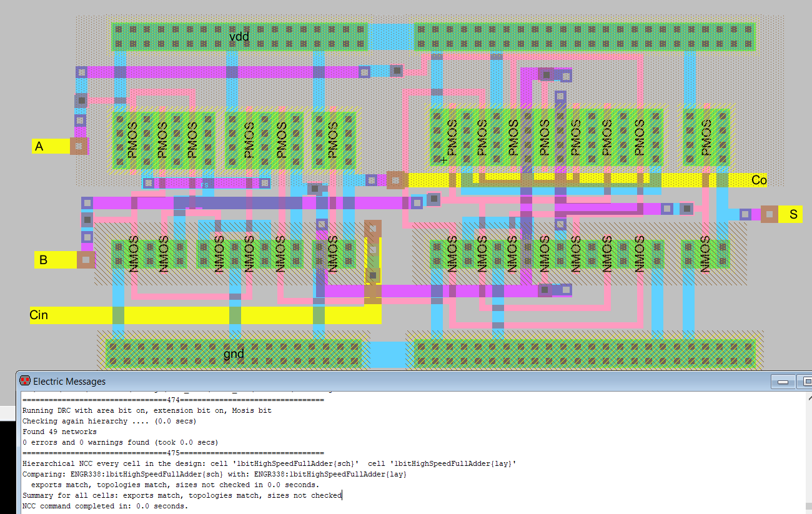This screenshot has height=514, width=812.
Task: Select the leftmost PMOS transistor
Action: coord(132,139)
